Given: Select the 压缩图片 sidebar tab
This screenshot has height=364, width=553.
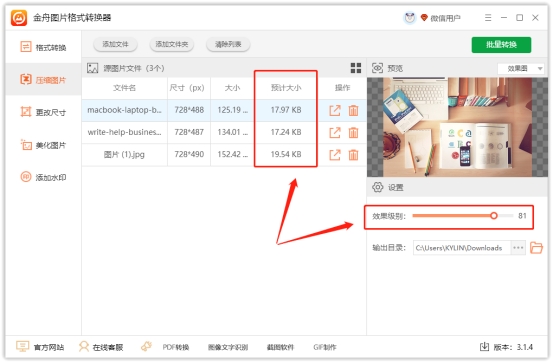Looking at the screenshot, I should pyautogui.click(x=43, y=80).
